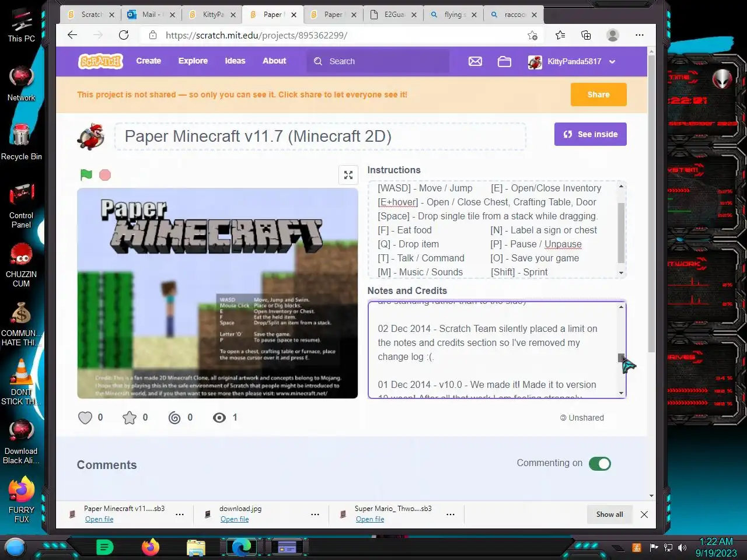Viewport: 747px width, 560px height.
Task: Switch to the raccoon search browser tab
Action: [514, 15]
